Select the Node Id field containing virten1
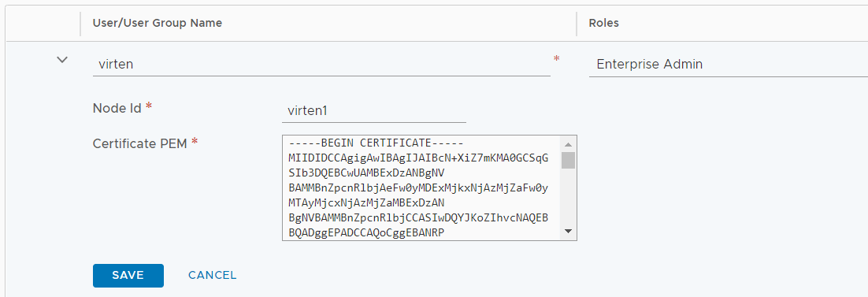 pyautogui.click(x=373, y=110)
